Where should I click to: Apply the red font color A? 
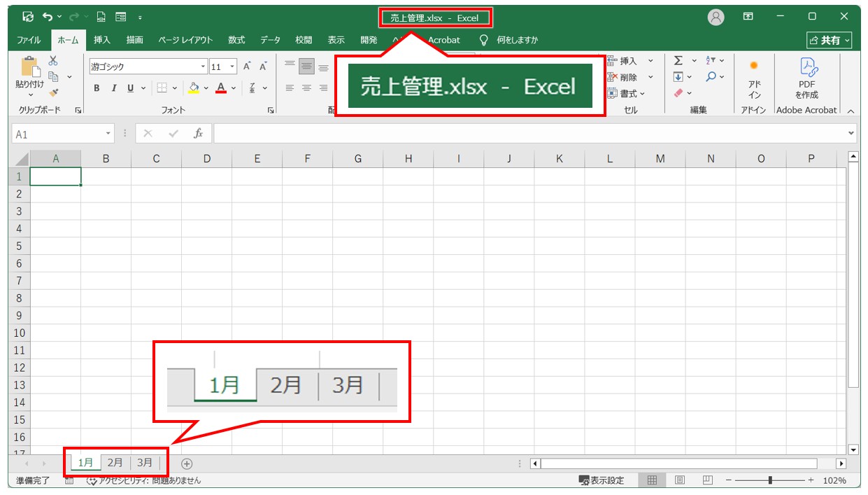tap(221, 88)
